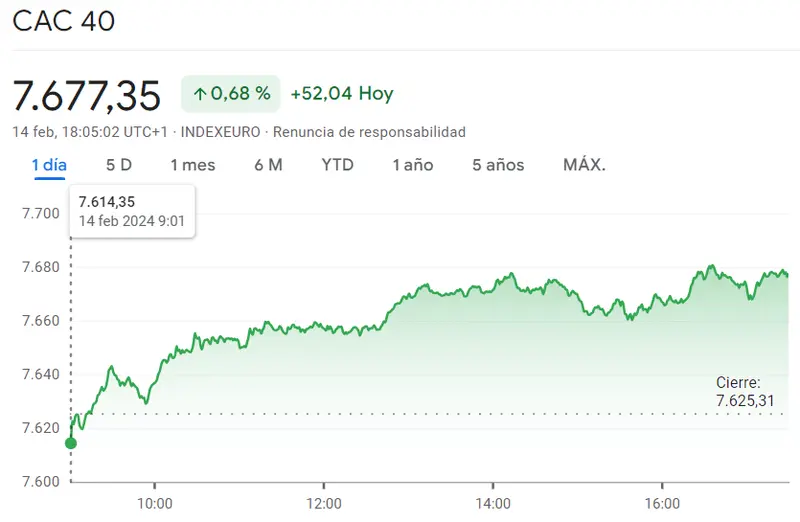The image size is (800, 522).
Task: Open the '1 mes' chart range
Action: pos(193,165)
